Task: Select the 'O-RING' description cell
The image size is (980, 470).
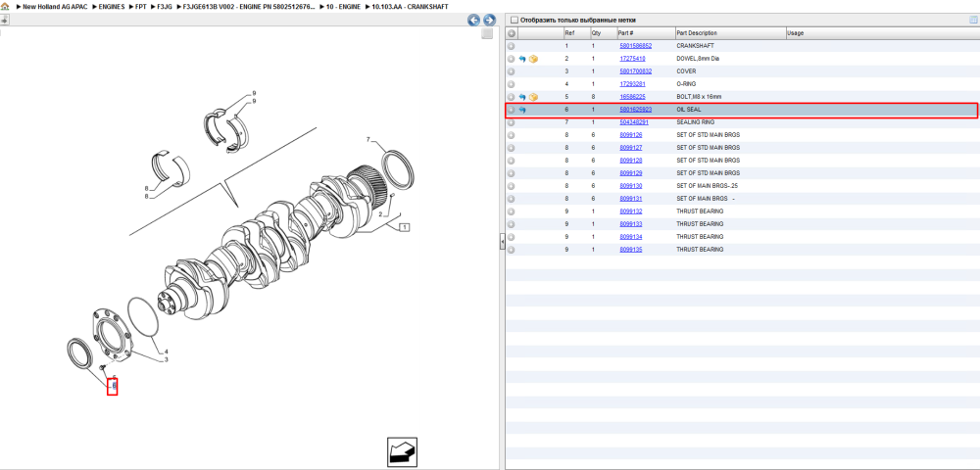Action: click(x=686, y=83)
